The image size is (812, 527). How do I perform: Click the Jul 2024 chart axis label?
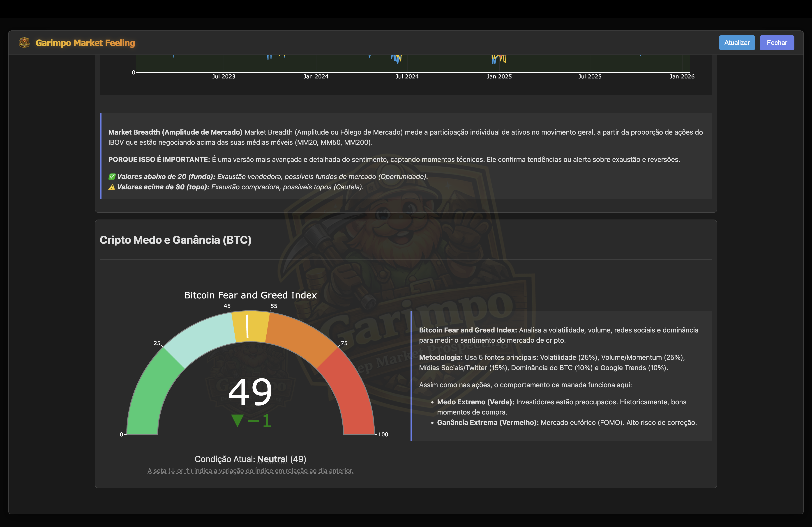pos(407,76)
